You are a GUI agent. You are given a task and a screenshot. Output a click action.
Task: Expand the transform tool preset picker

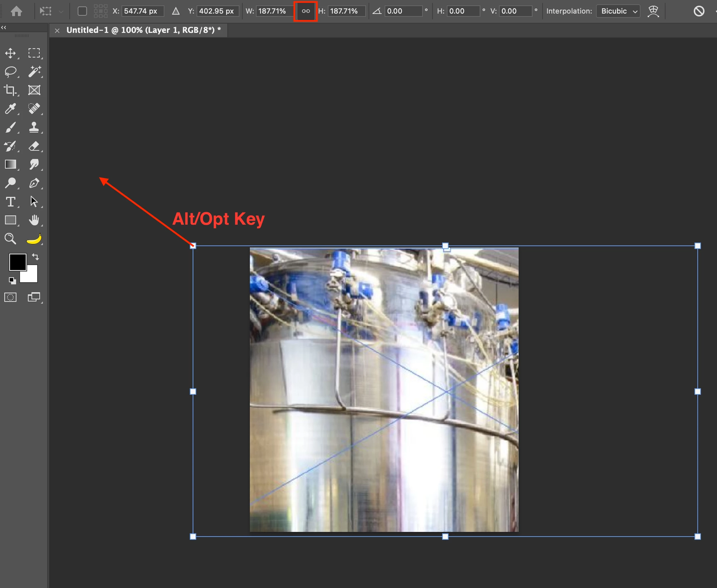click(x=61, y=11)
